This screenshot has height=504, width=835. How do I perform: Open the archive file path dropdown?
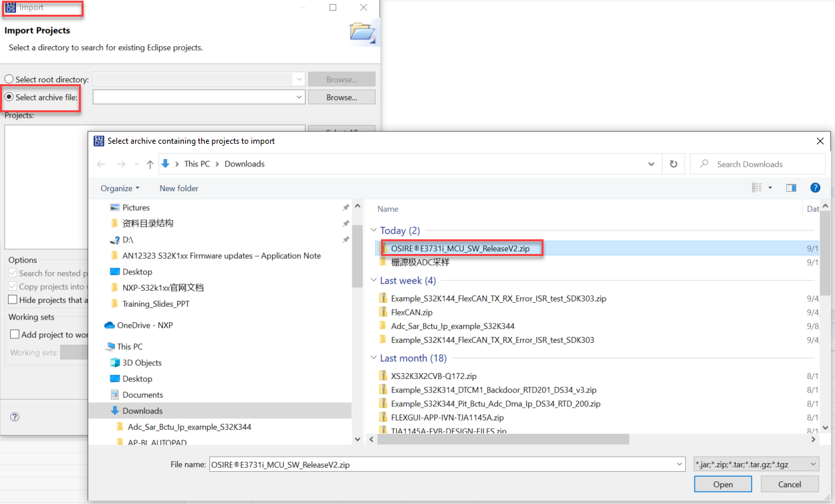pyautogui.click(x=299, y=98)
